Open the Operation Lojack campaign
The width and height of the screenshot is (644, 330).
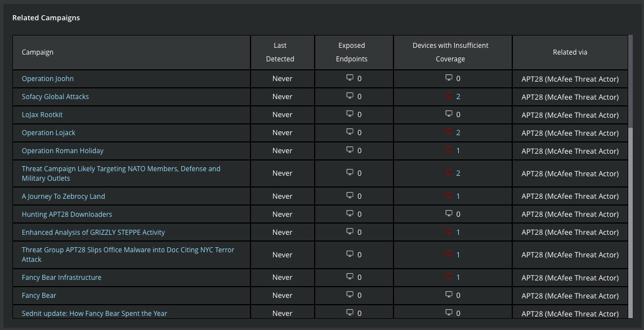(48, 133)
